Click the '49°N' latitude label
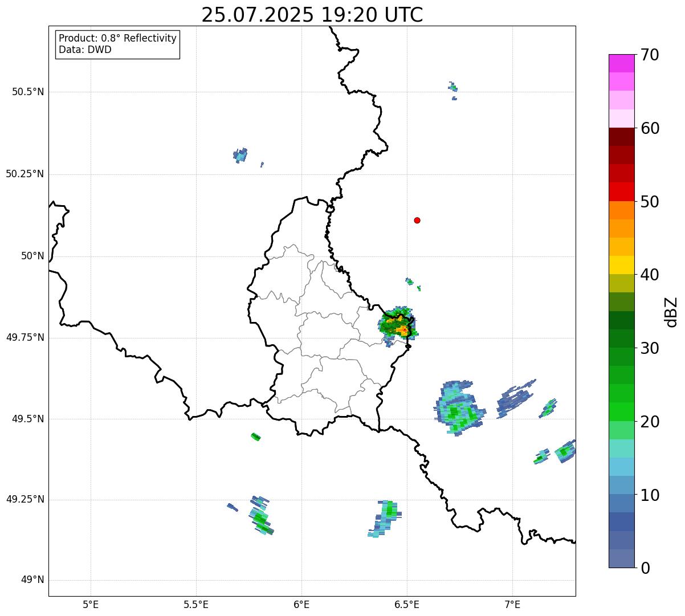The height and width of the screenshot is (616, 685). tap(32, 580)
